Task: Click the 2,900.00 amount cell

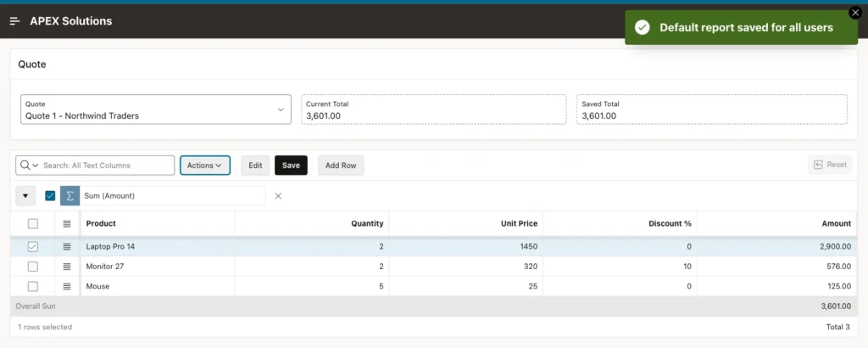Action: click(777, 247)
